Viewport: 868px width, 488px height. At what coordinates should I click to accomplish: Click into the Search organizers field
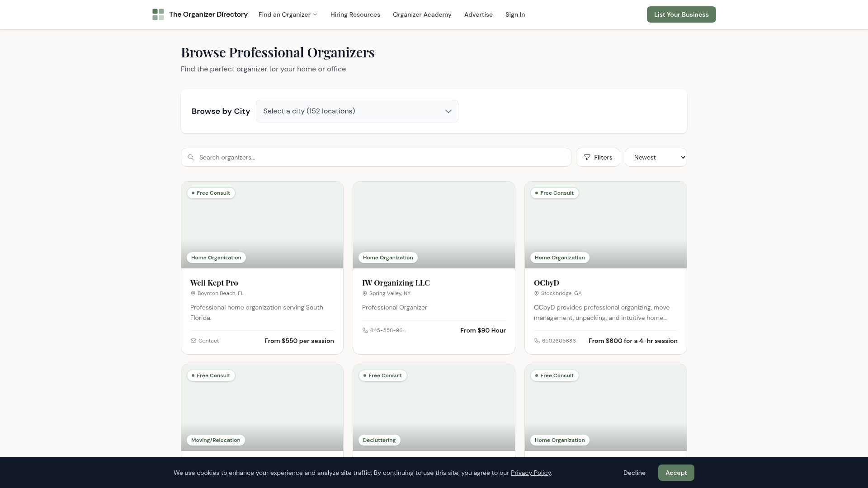376,157
